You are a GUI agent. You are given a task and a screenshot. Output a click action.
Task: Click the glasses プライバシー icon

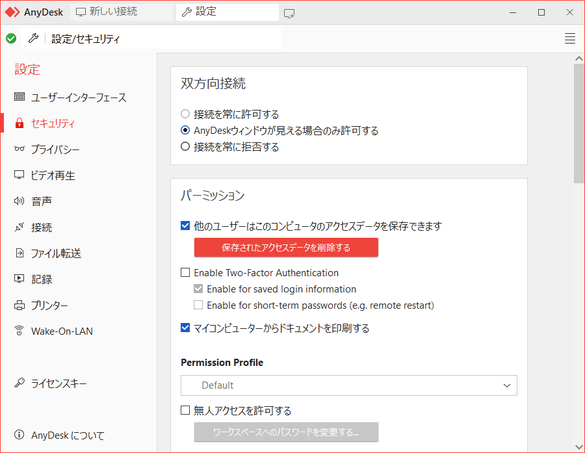tap(19, 149)
